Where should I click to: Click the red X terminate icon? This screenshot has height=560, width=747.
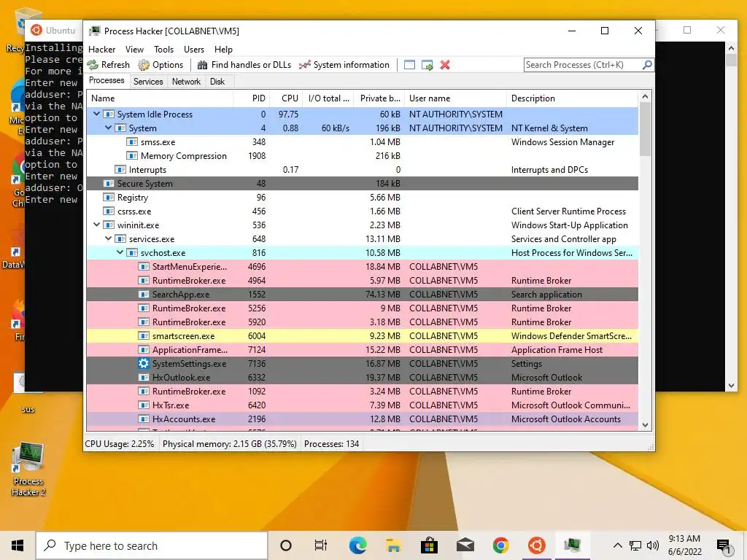click(445, 65)
